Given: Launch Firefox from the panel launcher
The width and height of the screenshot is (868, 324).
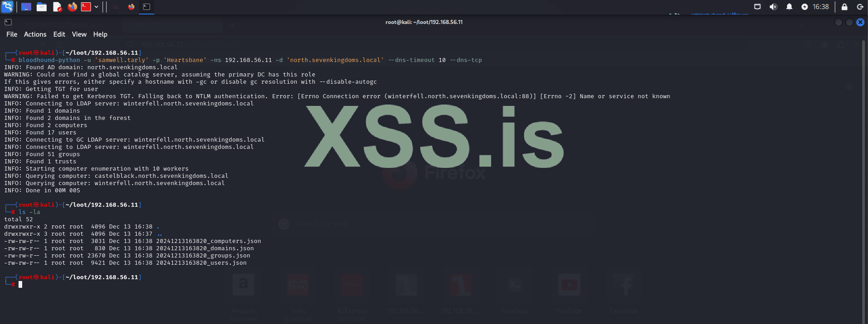Looking at the screenshot, I should [72, 7].
